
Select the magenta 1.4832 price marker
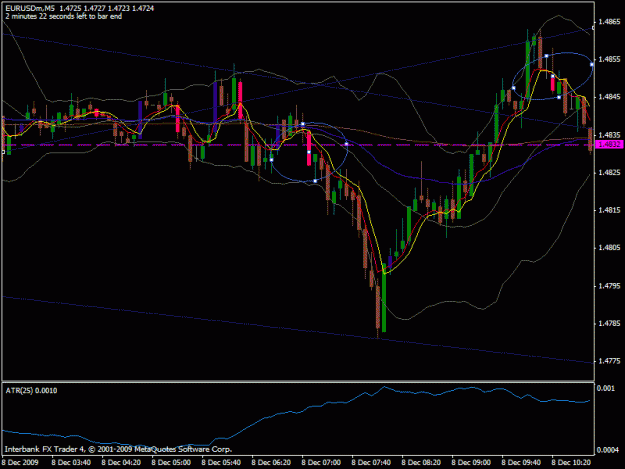pos(609,144)
